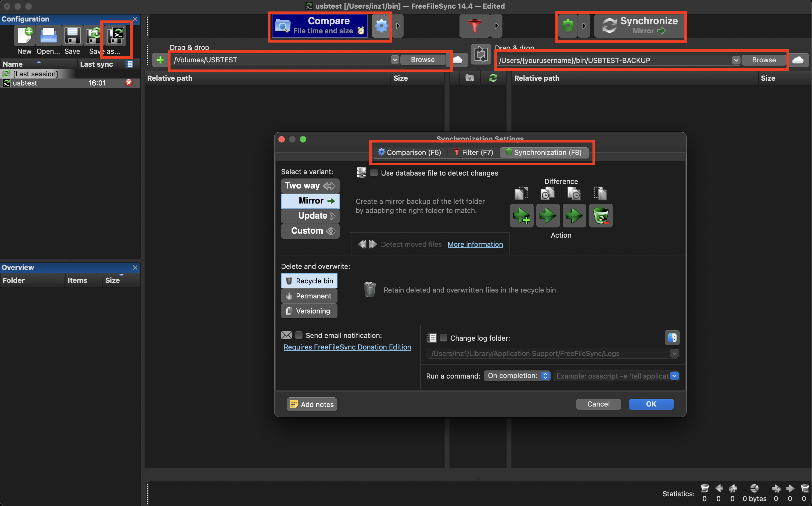
Task: Switch to the Comparison (F6) tab
Action: pos(409,152)
